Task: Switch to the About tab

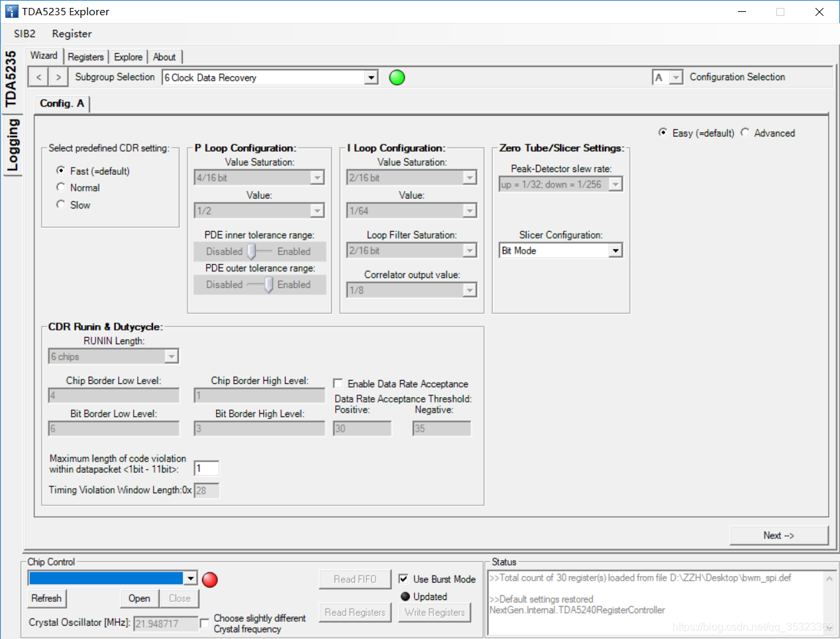Action: tap(164, 57)
